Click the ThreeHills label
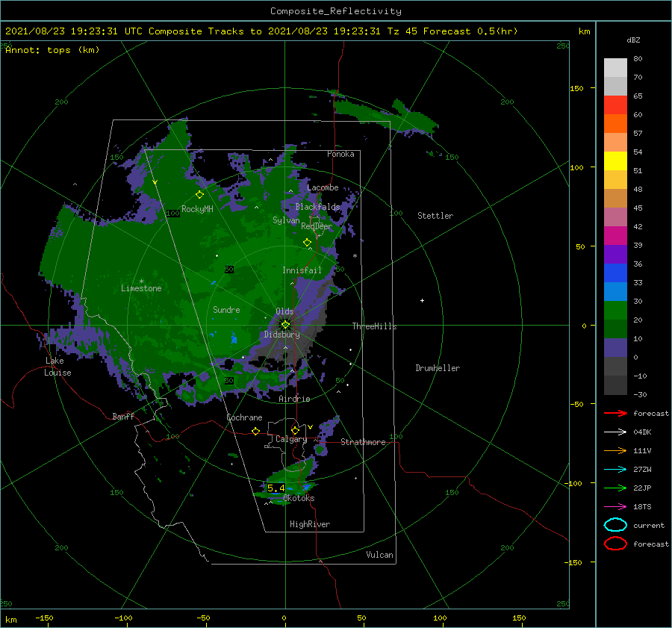This screenshot has width=672, height=628. [374, 326]
